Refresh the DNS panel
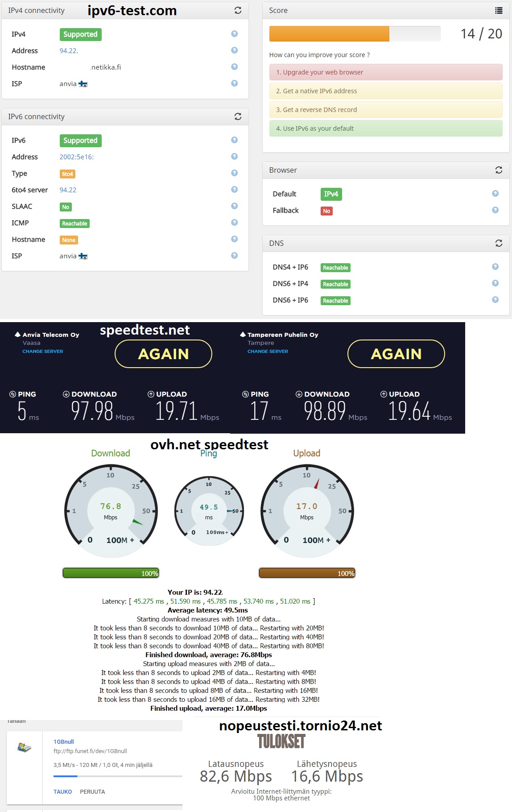512x812 pixels. point(499,243)
